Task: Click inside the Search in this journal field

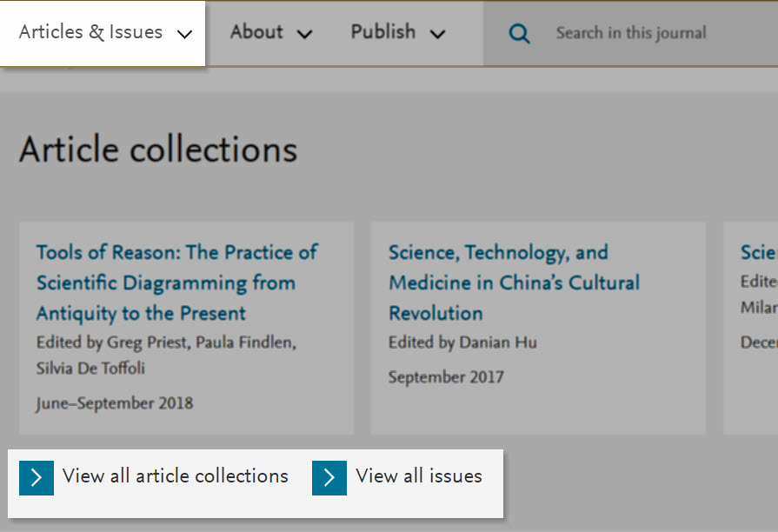Action: click(x=632, y=33)
